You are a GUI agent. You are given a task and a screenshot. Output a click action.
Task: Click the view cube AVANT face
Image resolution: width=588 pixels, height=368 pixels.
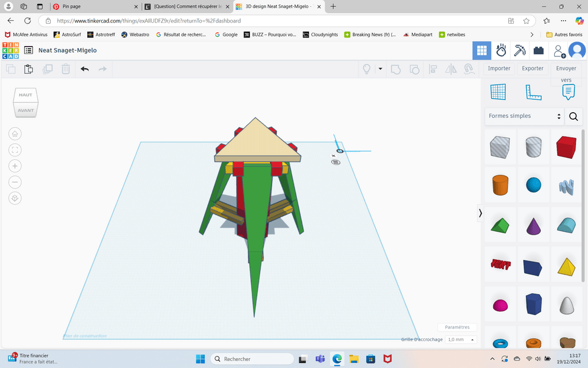[x=25, y=110]
